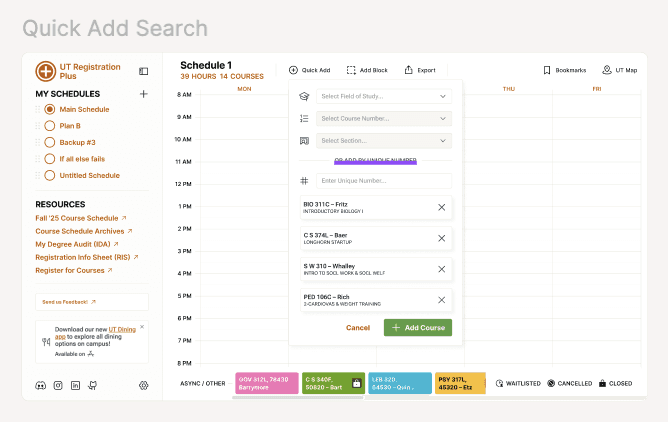Remove the C S 374L – Baer course
The width and height of the screenshot is (668, 422).
point(442,238)
